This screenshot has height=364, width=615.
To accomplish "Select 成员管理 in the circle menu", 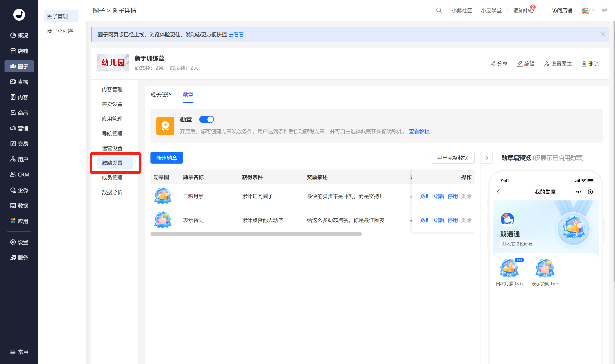I will (112, 177).
